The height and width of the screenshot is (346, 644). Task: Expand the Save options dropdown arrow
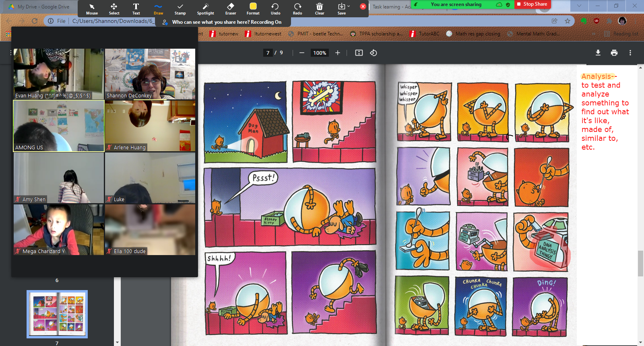349,6
